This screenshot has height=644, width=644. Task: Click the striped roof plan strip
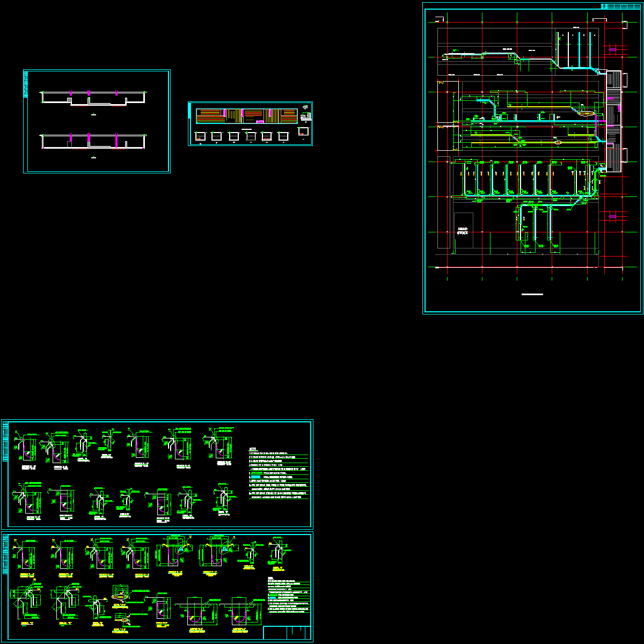click(246, 116)
